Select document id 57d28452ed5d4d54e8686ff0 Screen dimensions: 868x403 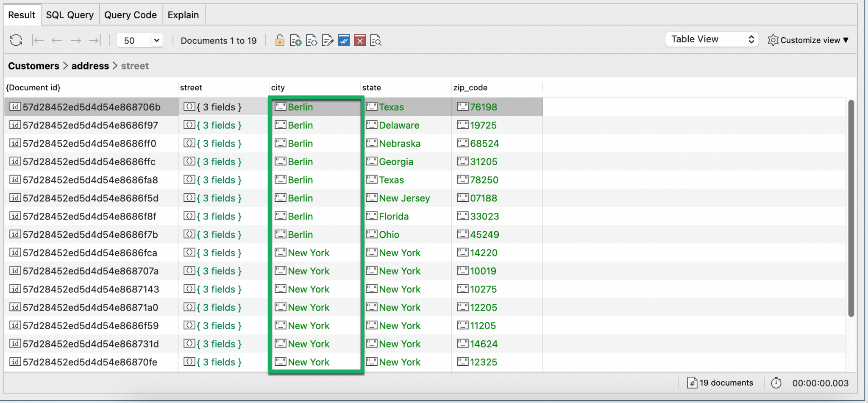[x=89, y=143]
